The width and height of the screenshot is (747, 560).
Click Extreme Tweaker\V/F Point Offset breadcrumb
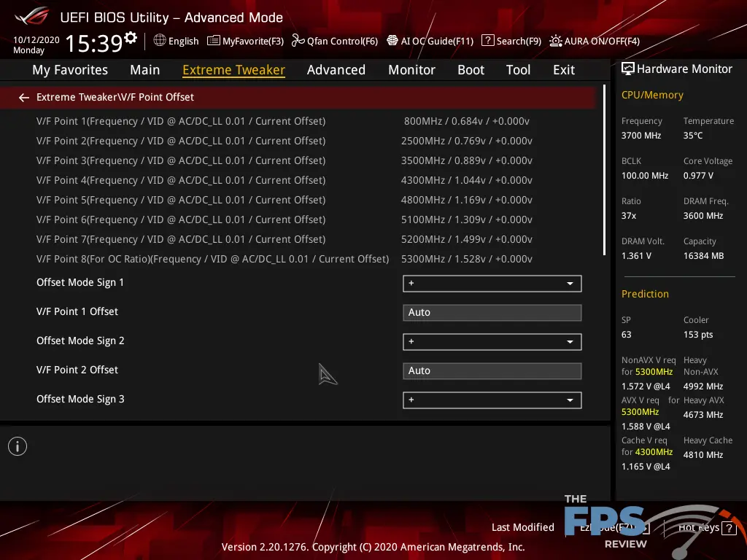pyautogui.click(x=115, y=97)
